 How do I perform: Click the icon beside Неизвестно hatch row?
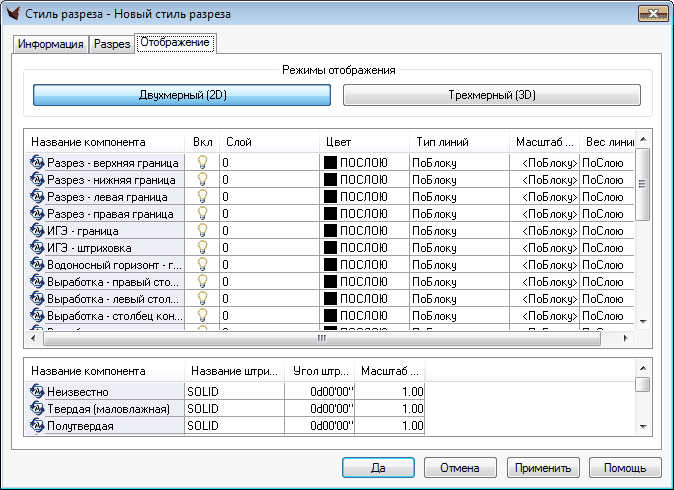point(38,392)
